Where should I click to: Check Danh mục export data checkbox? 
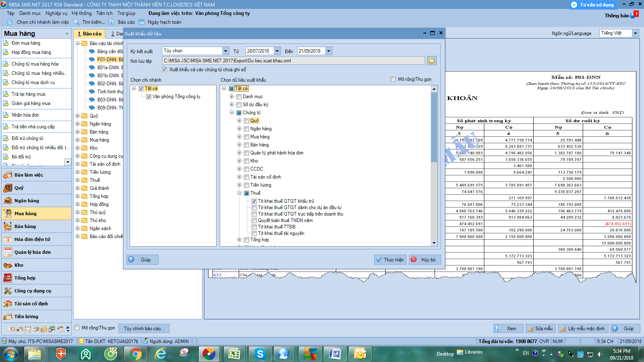pos(239,97)
